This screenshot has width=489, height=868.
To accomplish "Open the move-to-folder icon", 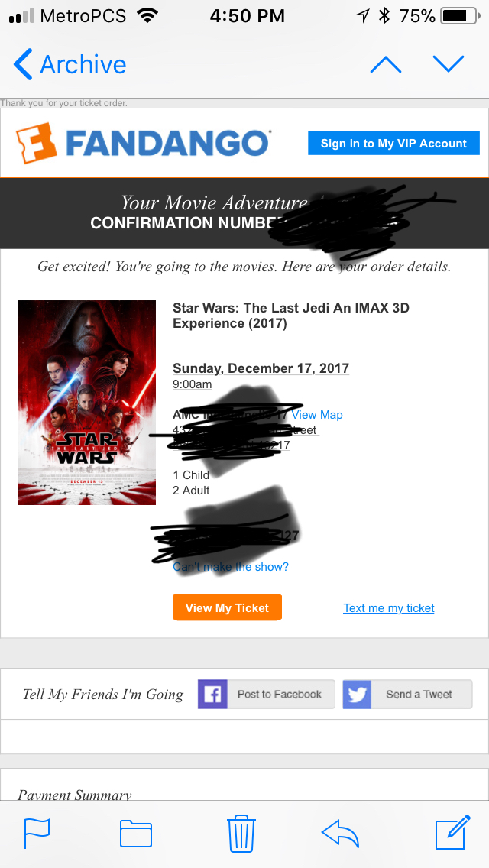I will tap(136, 834).
